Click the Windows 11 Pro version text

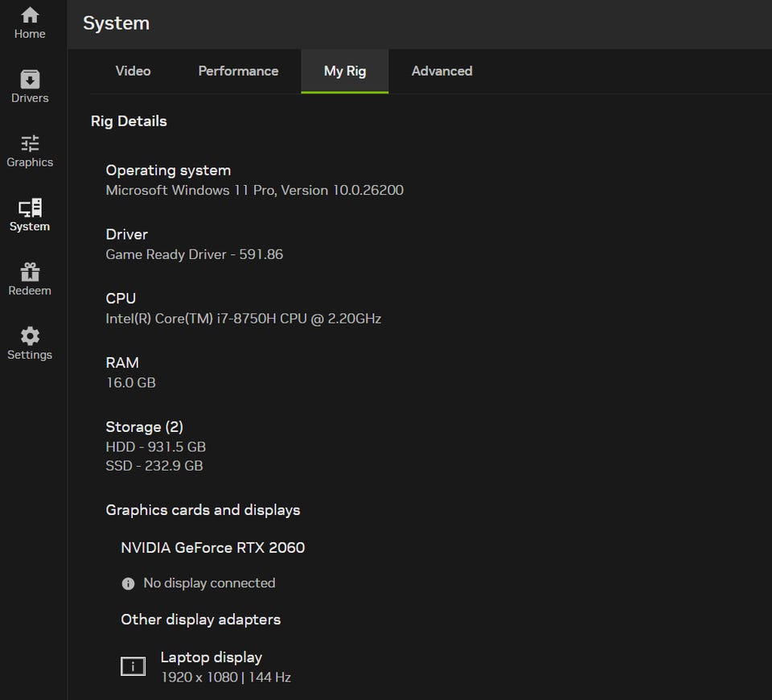point(254,190)
